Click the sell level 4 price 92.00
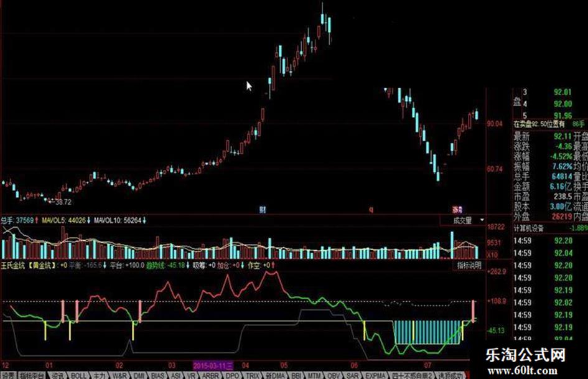 [x=563, y=104]
